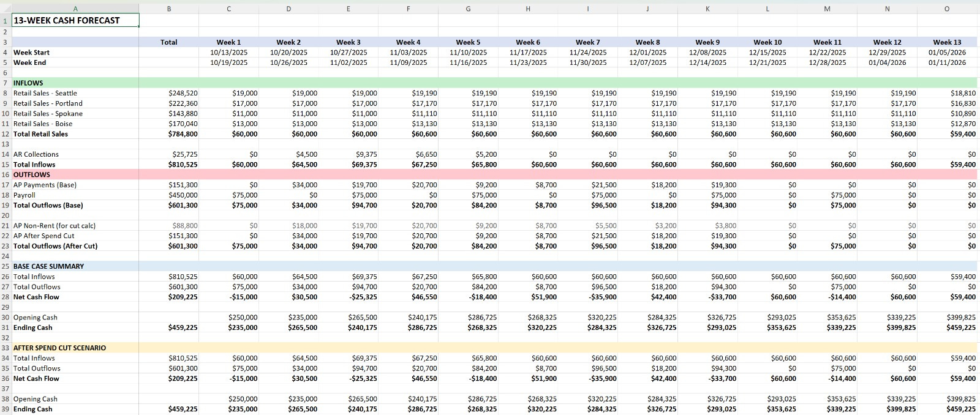
Task: Click Boise Week 13 $12,870 cell
Action: click(947, 124)
